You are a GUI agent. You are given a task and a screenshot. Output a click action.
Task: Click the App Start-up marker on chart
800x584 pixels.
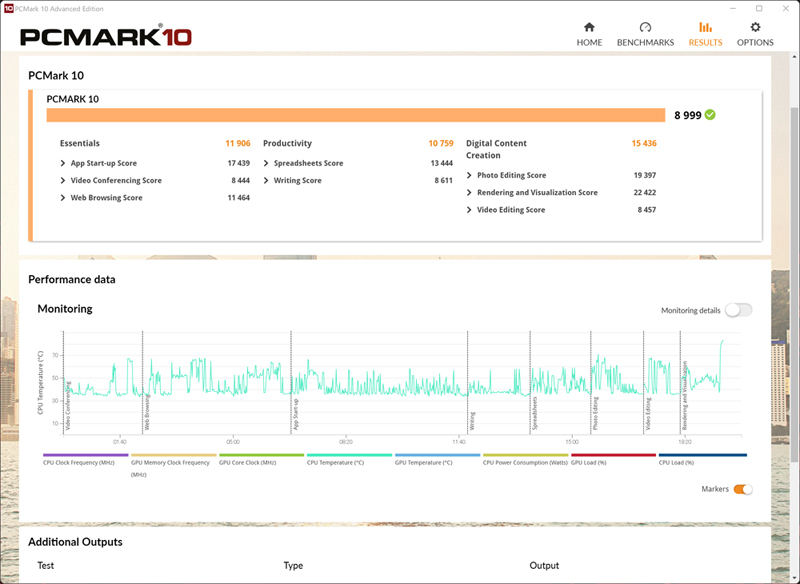click(296, 415)
